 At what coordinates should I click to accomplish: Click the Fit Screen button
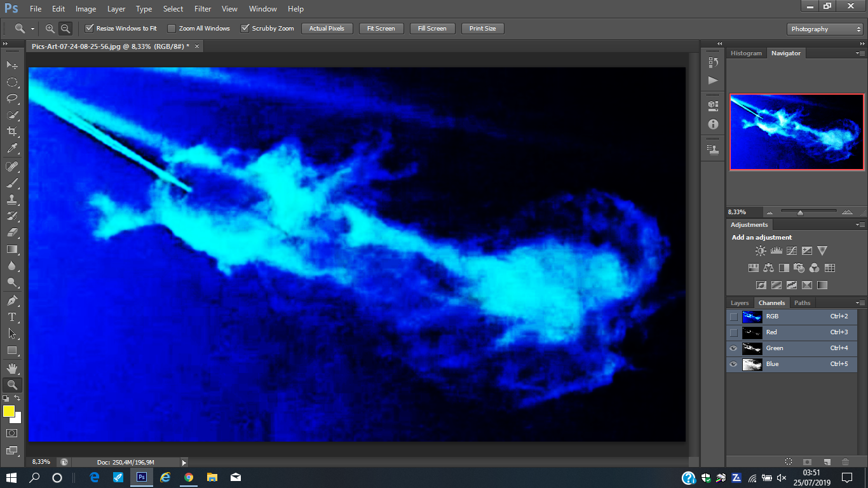(x=381, y=29)
